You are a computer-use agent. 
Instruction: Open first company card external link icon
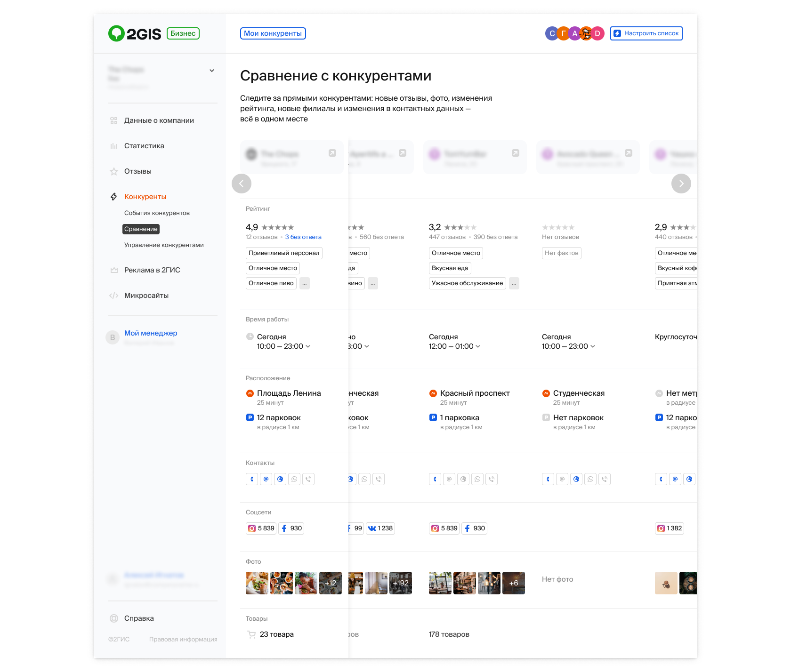coord(332,153)
